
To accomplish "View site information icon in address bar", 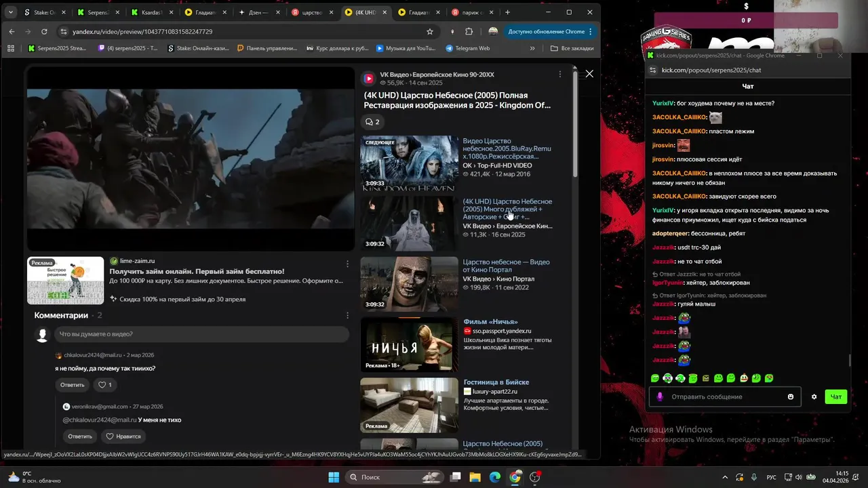I will 64,32.
